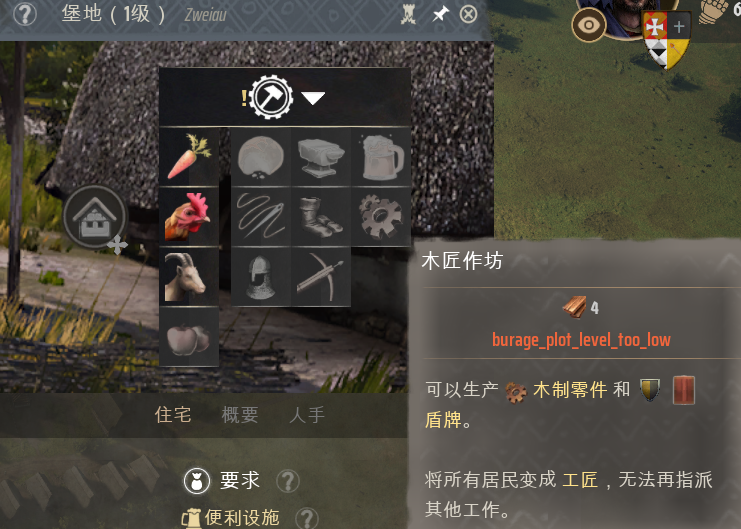The height and width of the screenshot is (529, 741).
Task: Collapse the workshop hammer dropdown arrow
Action: point(313,98)
